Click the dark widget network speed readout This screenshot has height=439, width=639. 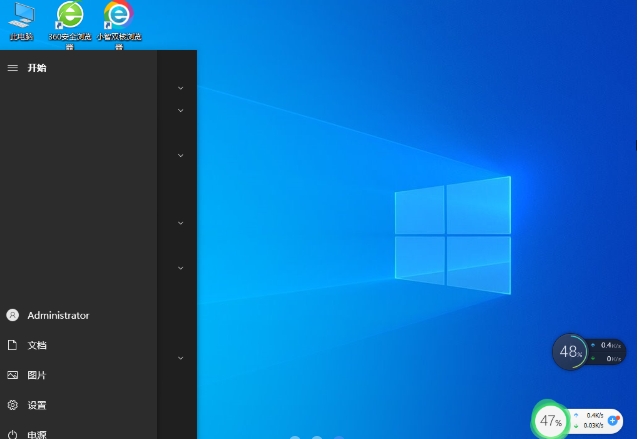pyautogui.click(x=606, y=351)
